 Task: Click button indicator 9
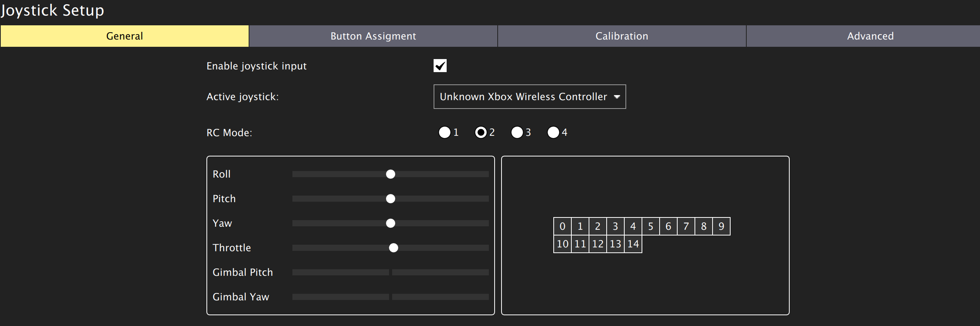[721, 226]
